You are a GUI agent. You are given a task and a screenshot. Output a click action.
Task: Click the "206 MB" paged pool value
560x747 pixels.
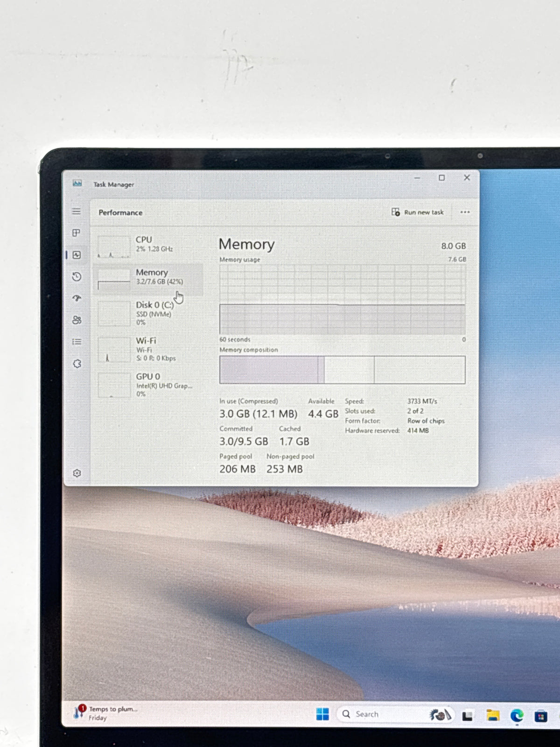[238, 469]
